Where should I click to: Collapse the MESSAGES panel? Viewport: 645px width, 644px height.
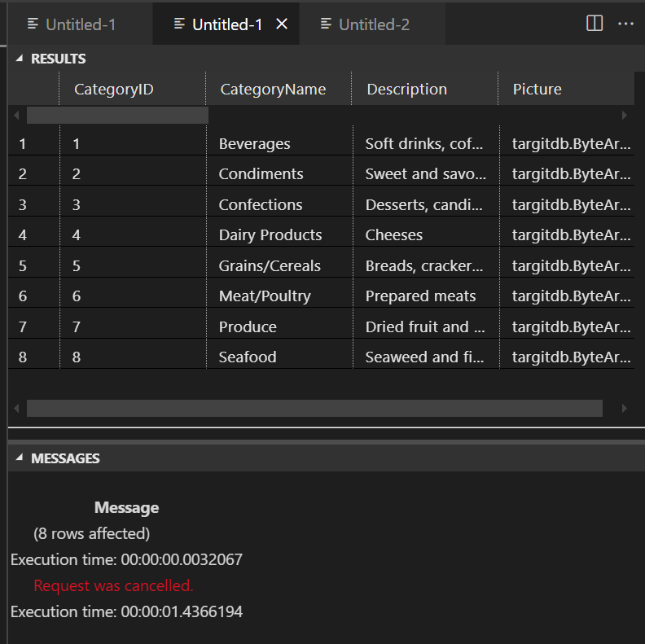[x=20, y=458]
